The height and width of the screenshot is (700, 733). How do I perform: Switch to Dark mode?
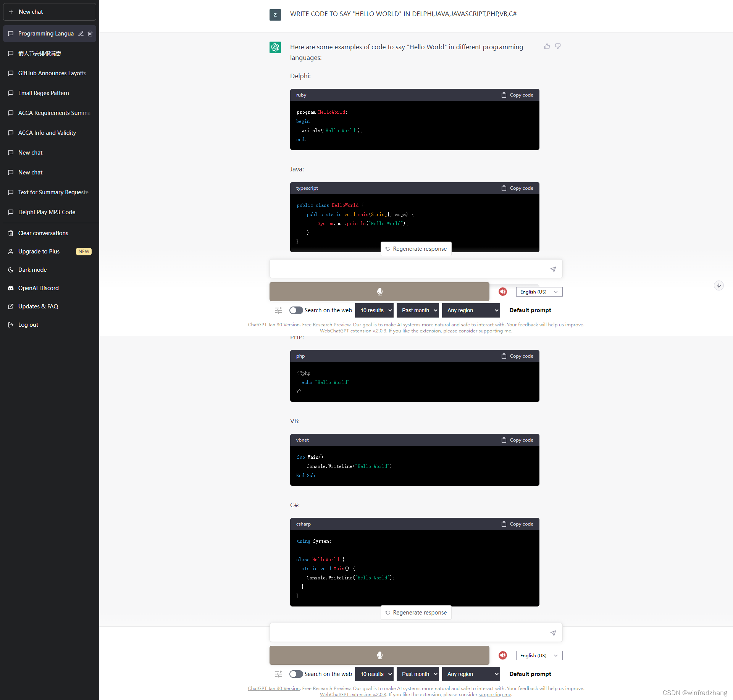[32, 270]
